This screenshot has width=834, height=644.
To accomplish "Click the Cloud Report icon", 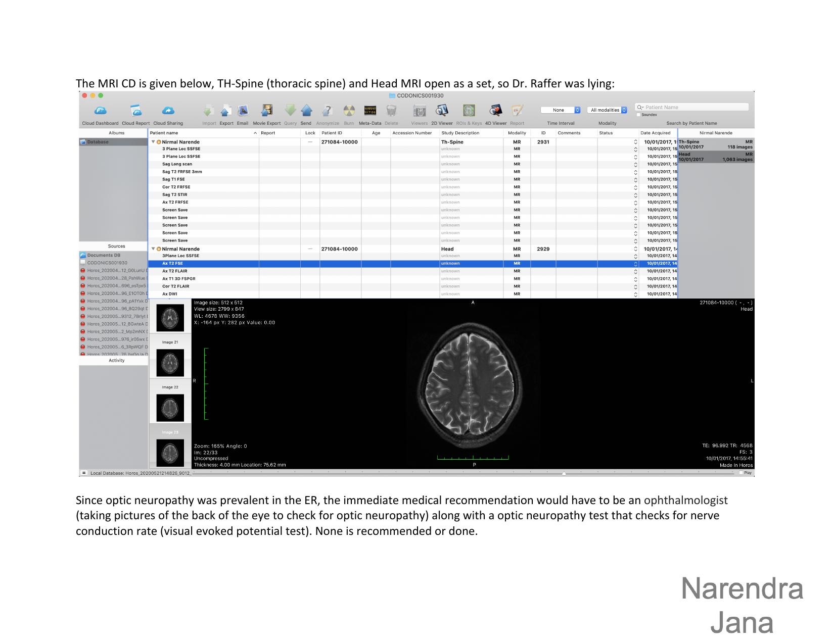I will (x=135, y=111).
